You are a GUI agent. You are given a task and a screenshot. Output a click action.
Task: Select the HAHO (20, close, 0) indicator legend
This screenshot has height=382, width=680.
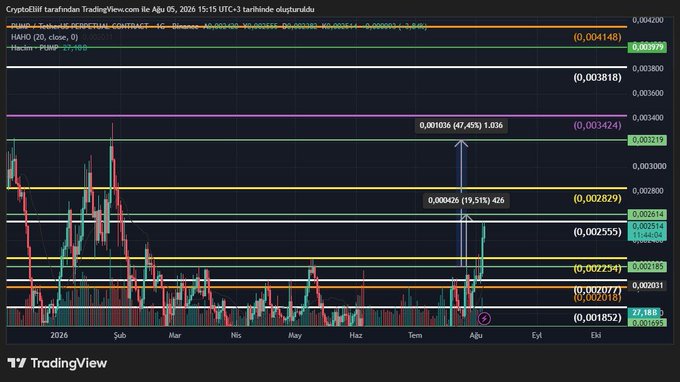tap(45, 37)
